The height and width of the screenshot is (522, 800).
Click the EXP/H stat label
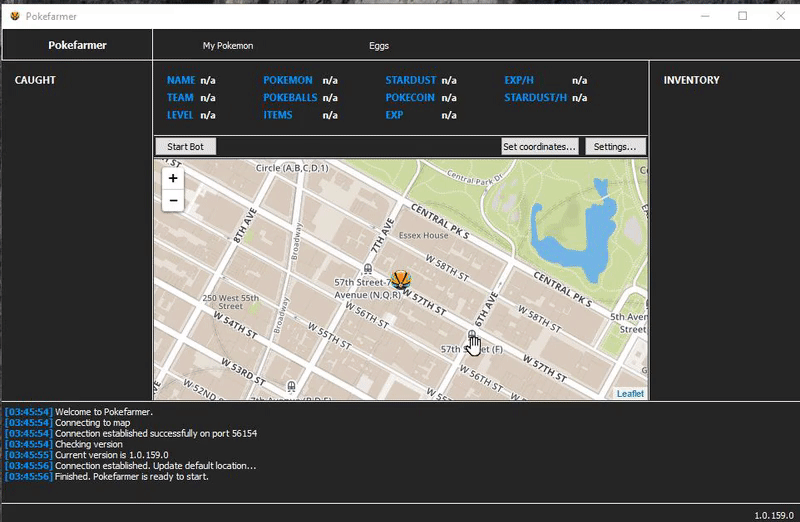point(519,80)
